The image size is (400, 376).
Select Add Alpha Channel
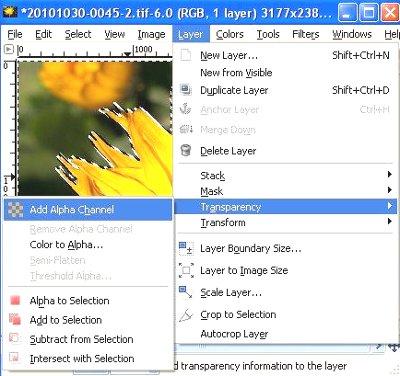tap(88, 209)
